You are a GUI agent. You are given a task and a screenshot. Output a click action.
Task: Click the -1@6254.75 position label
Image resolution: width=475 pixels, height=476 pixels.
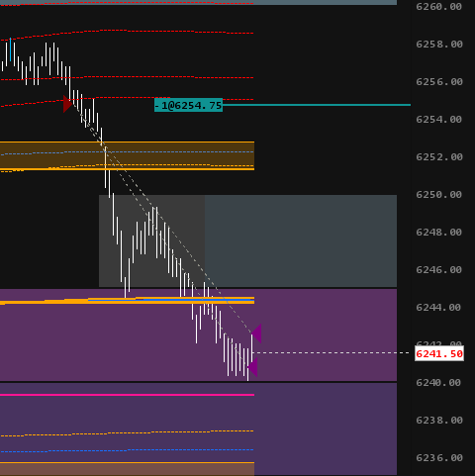(188, 105)
